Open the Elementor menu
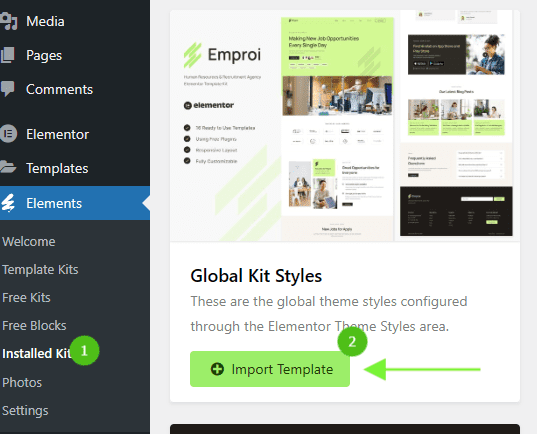Image resolution: width=537 pixels, height=434 pixels. pos(58,134)
